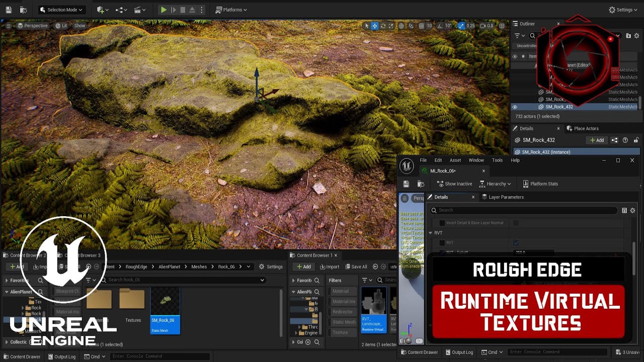Open the viewport hamburger options menu

click(9, 26)
